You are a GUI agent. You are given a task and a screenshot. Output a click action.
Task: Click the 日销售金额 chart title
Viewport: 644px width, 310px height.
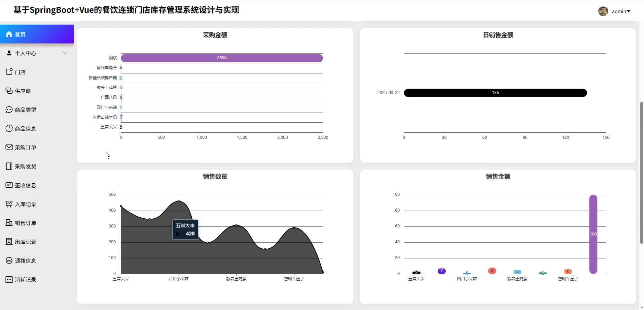coord(498,35)
